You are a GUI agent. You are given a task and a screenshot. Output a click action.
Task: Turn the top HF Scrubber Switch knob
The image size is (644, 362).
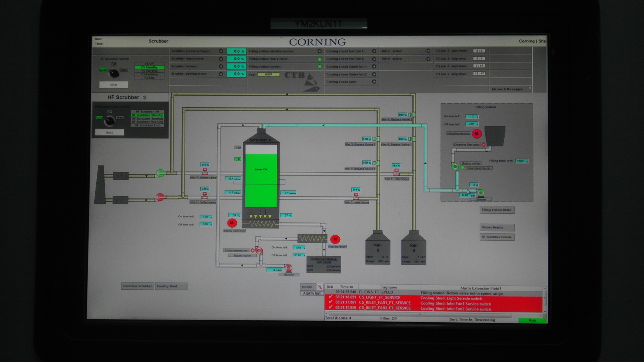114,73
